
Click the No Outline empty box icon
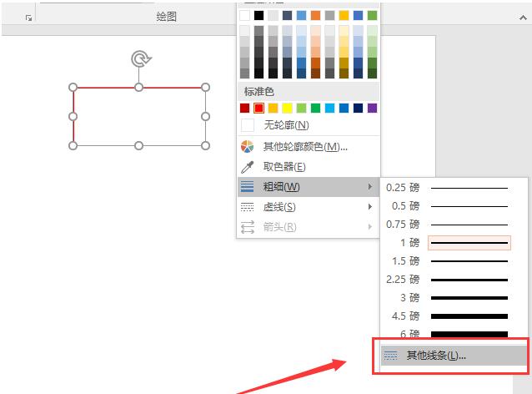point(248,125)
